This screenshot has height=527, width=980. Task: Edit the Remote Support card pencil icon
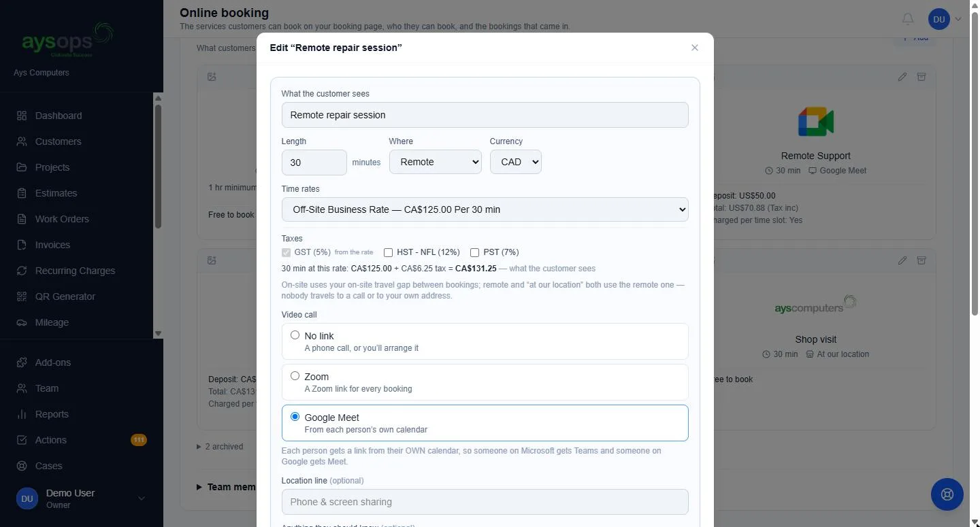[x=902, y=77]
